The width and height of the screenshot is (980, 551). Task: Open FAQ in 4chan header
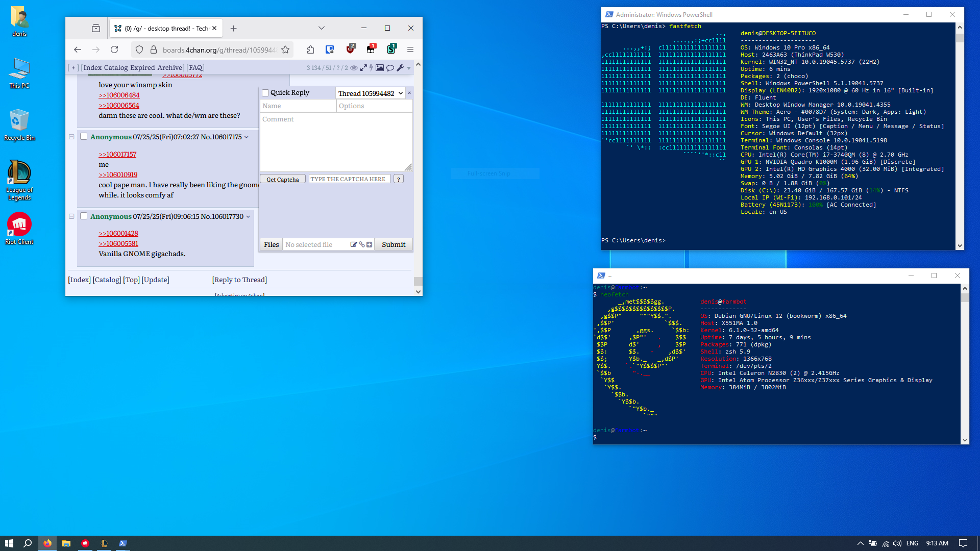click(x=195, y=67)
